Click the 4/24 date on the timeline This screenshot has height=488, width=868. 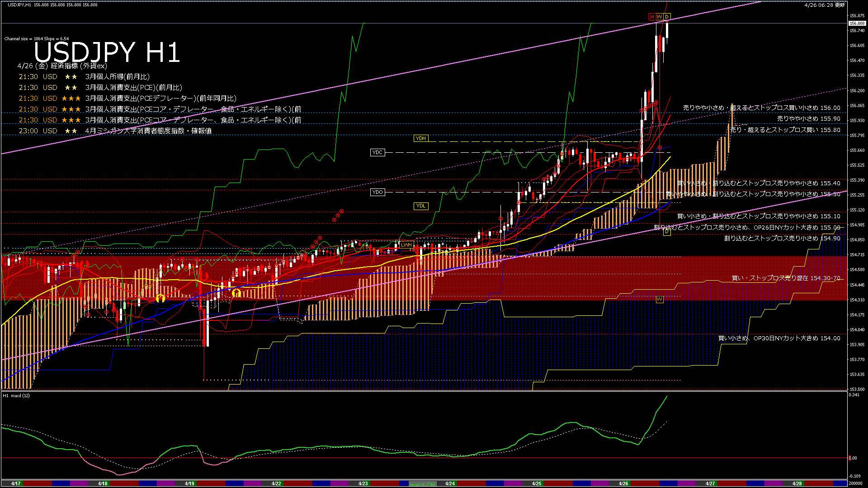point(450,483)
